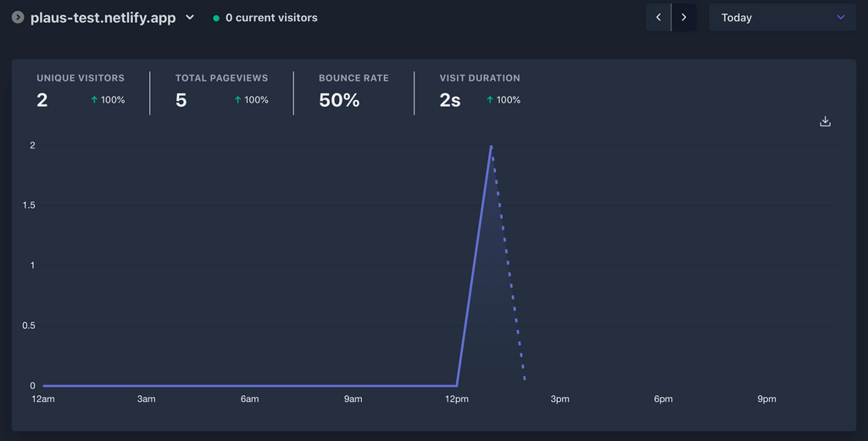Click the 50% bounce rate value
This screenshot has height=441, width=868.
[339, 100]
